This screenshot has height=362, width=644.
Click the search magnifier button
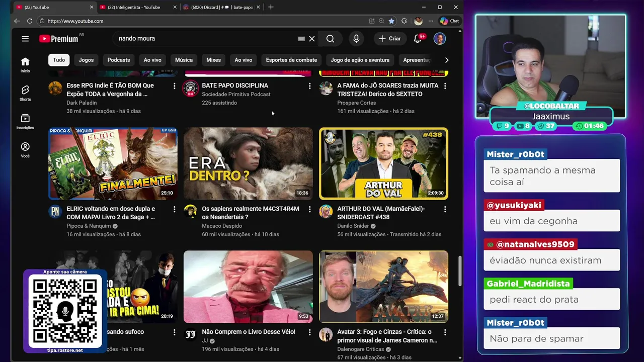pos(330,38)
